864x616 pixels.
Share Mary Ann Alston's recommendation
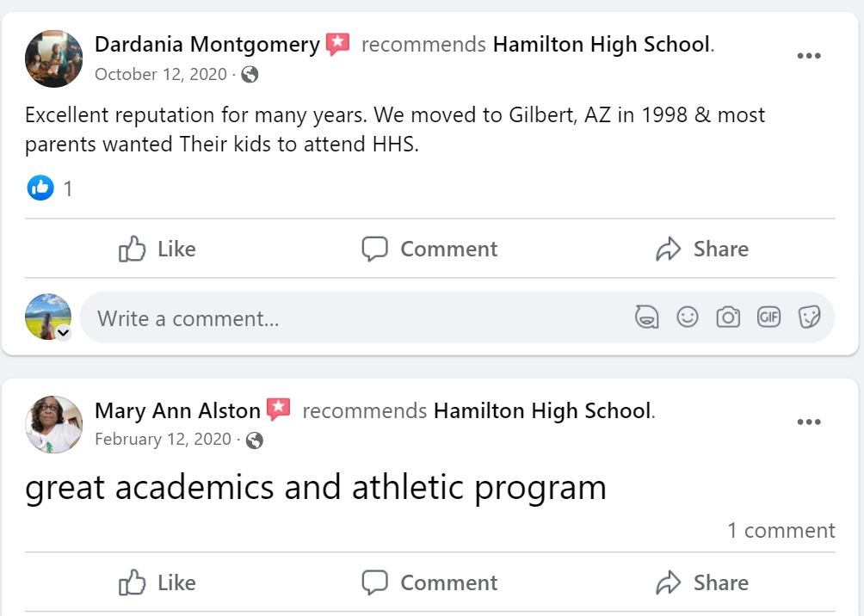702,583
